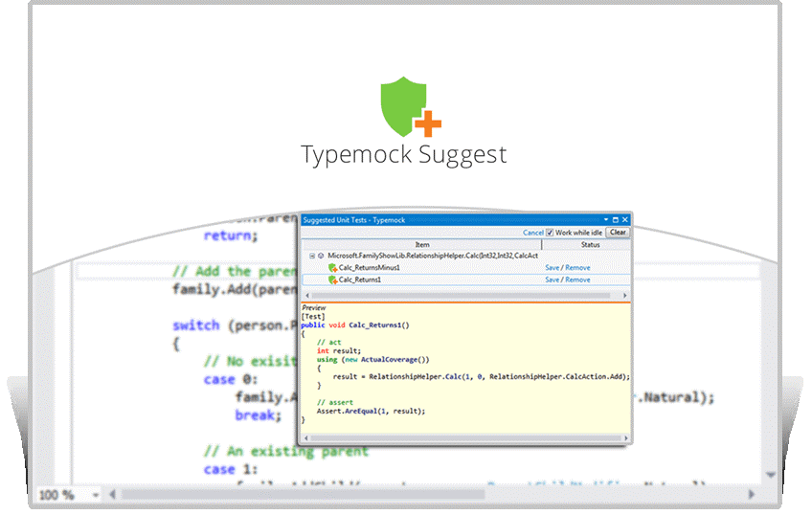Viewport: 812px width, 515px height.
Task: Maximize the Suggested Unit Tests panel
Action: click(615, 219)
